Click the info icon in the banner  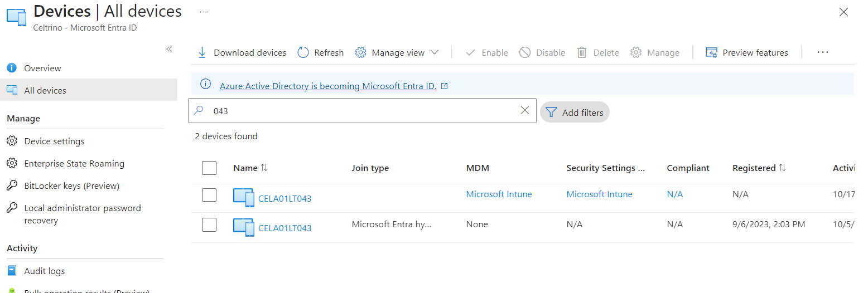click(206, 84)
